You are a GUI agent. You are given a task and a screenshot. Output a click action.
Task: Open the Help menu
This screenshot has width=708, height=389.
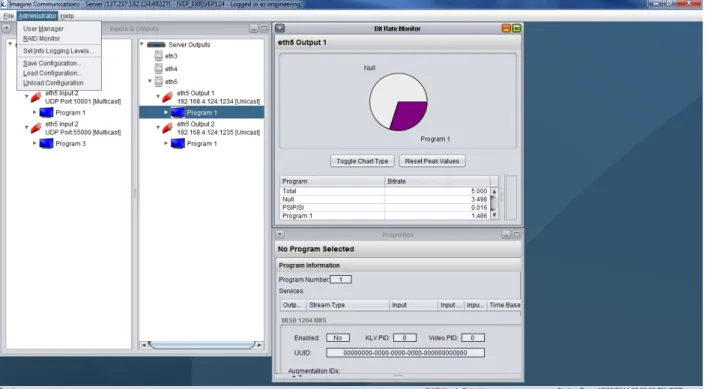coord(67,16)
